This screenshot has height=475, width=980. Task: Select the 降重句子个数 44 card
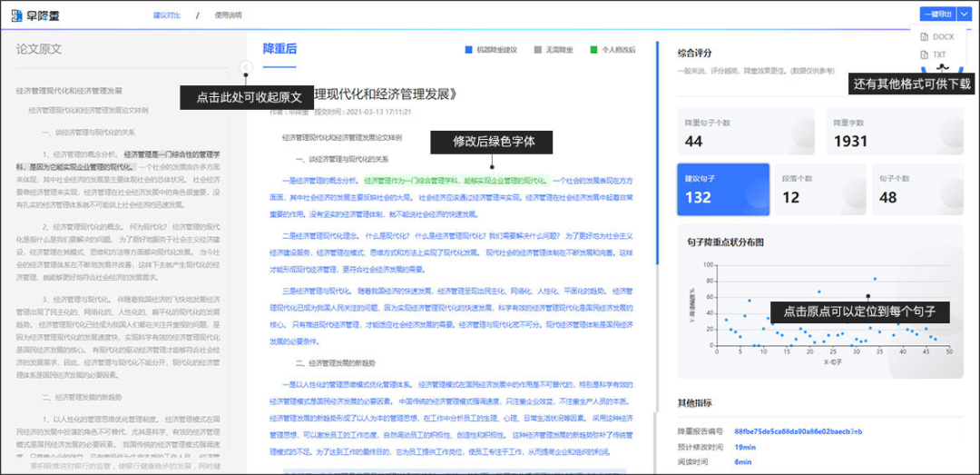pos(746,131)
